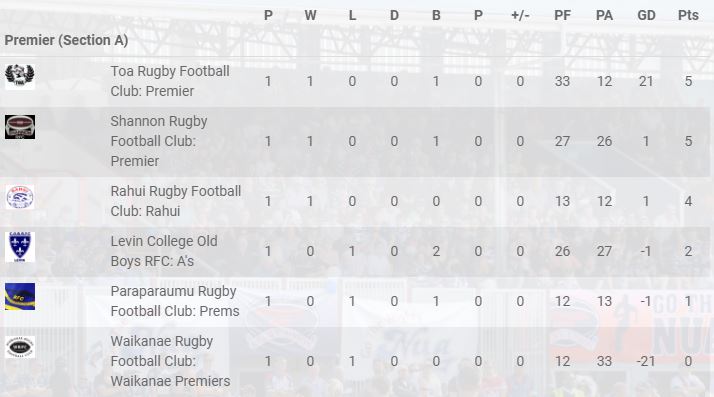Open Shannon Rugby Football Club: Premier team
Image resolution: width=714 pixels, height=397 pixels.
point(159,141)
